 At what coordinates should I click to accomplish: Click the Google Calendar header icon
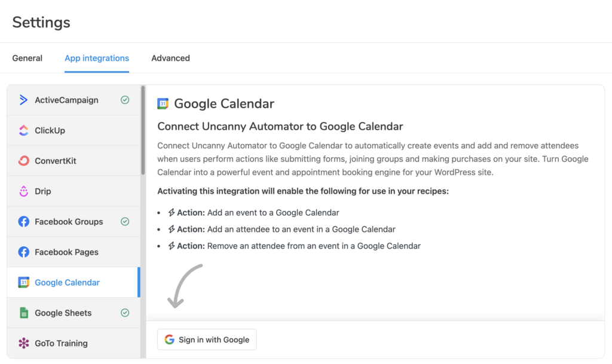(164, 103)
